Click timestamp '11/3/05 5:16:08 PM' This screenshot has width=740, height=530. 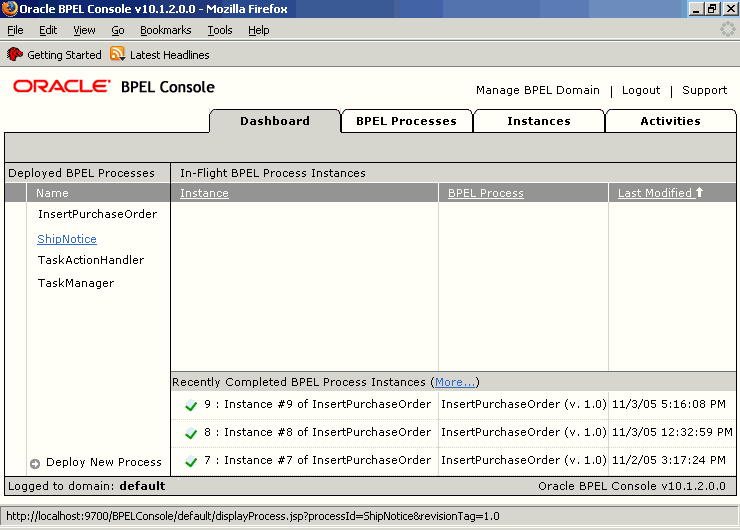[668, 404]
